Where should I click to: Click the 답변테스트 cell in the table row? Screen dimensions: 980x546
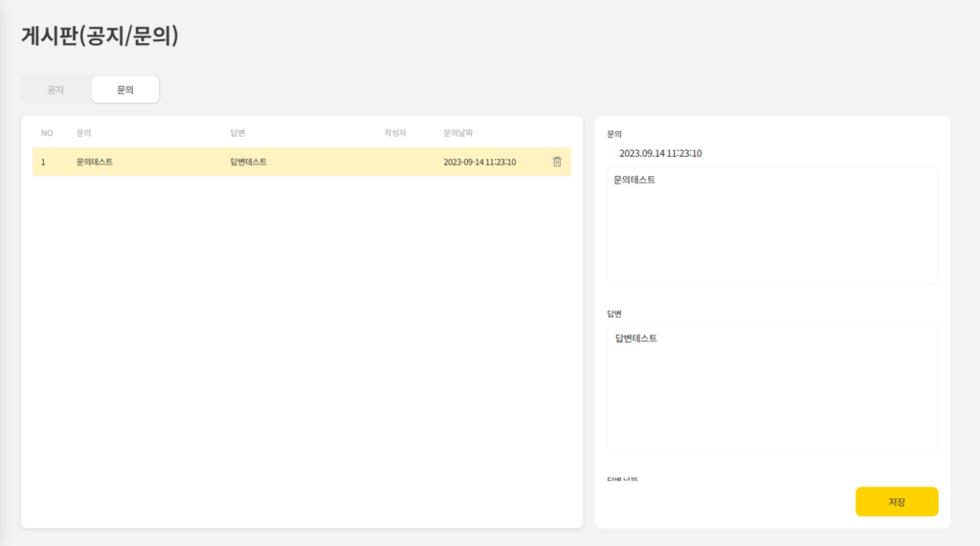tap(249, 163)
